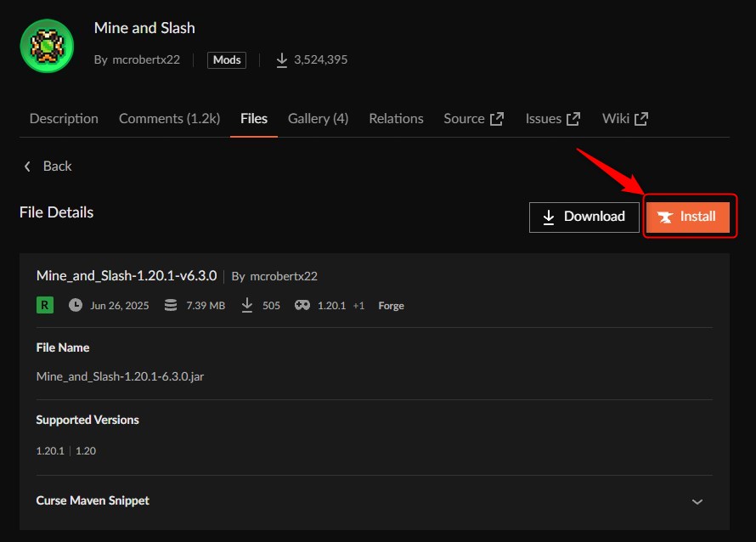Screen dimensions: 756x542
Task: Open the Comments (1.2k) tab
Action: pos(169,119)
